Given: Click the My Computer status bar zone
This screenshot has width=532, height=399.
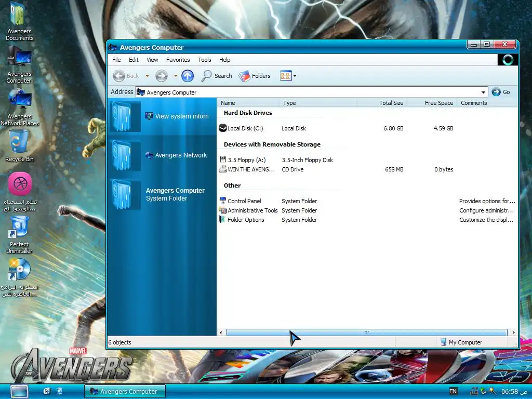Looking at the screenshot, I should (x=461, y=342).
